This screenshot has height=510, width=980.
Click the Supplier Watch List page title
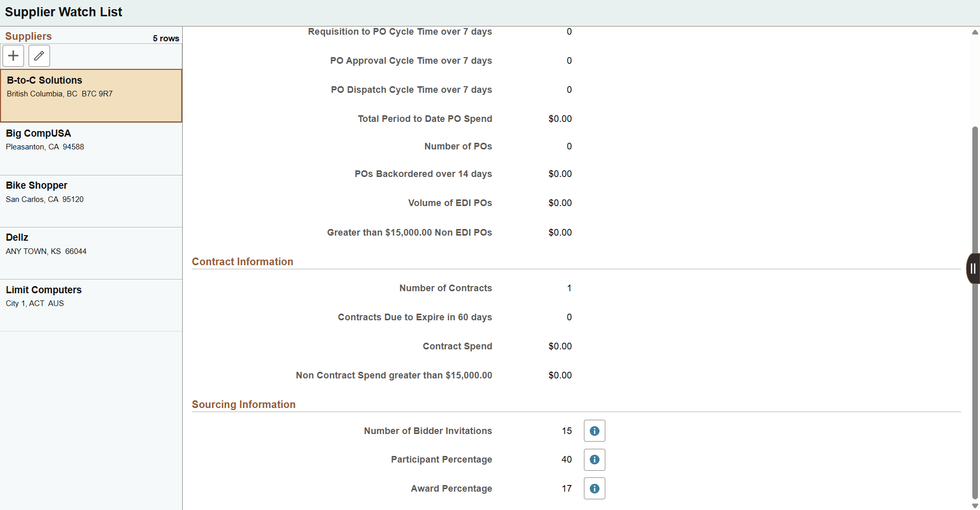click(63, 12)
